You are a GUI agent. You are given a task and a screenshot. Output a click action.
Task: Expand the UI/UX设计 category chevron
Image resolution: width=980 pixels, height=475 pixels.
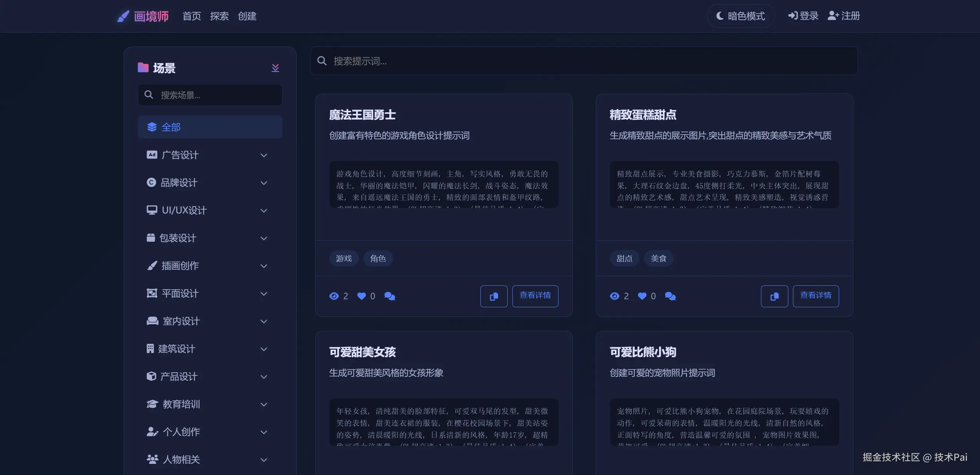click(x=264, y=211)
